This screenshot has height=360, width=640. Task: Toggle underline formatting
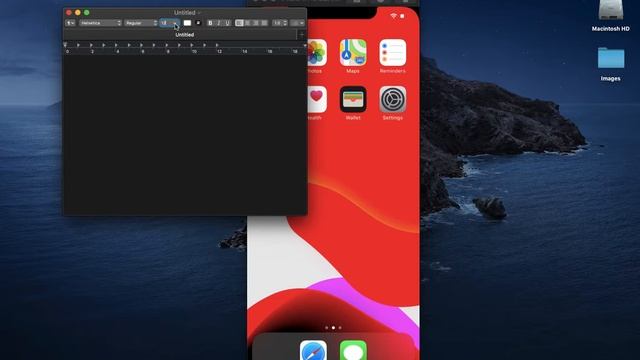tap(227, 23)
